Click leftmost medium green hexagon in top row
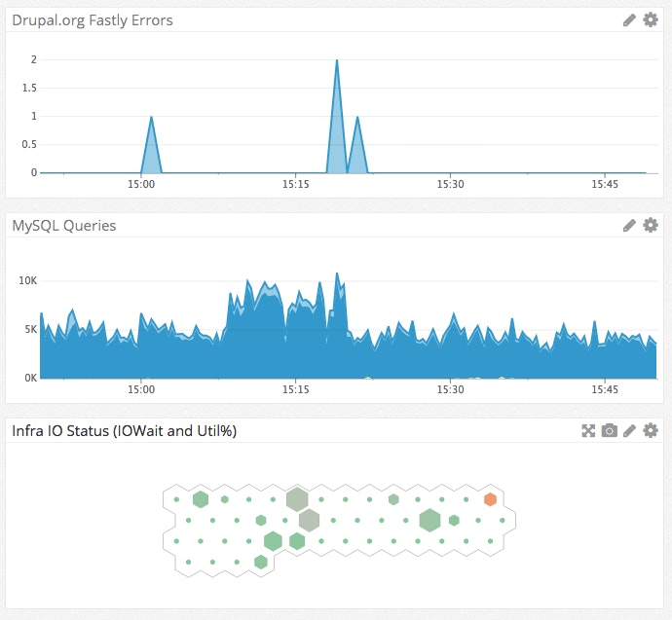 pos(201,499)
